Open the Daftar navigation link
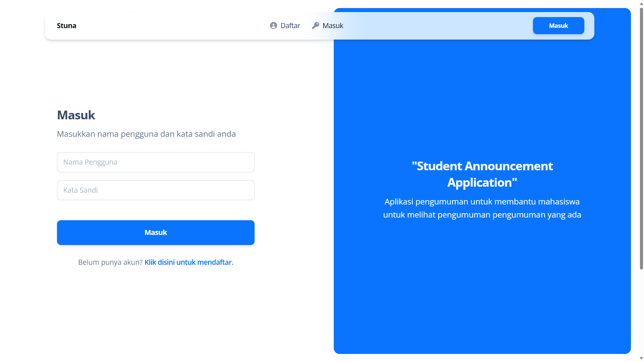The image size is (644, 362). (290, 26)
